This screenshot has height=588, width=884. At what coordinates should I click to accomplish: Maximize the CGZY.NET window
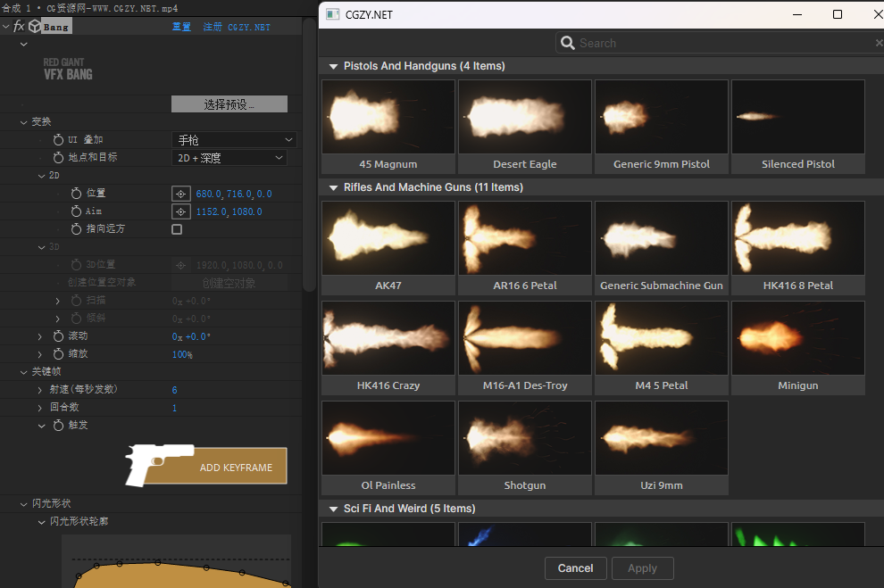[x=838, y=14]
